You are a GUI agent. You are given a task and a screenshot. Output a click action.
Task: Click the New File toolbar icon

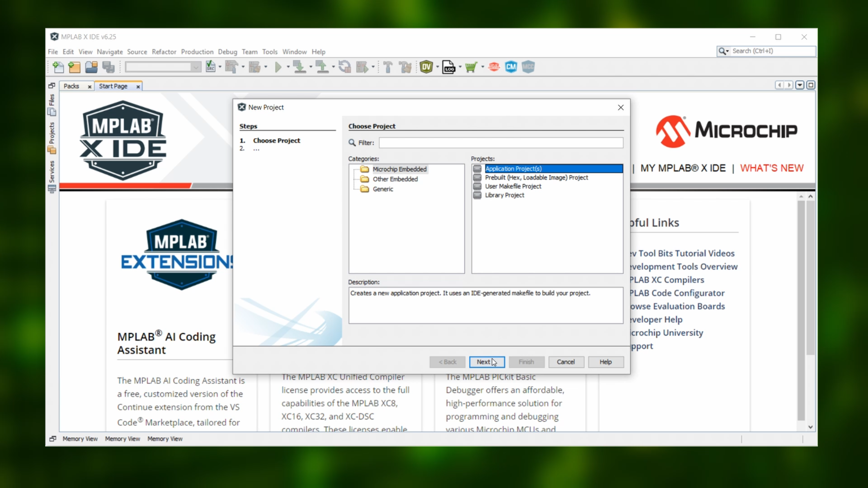(x=58, y=67)
